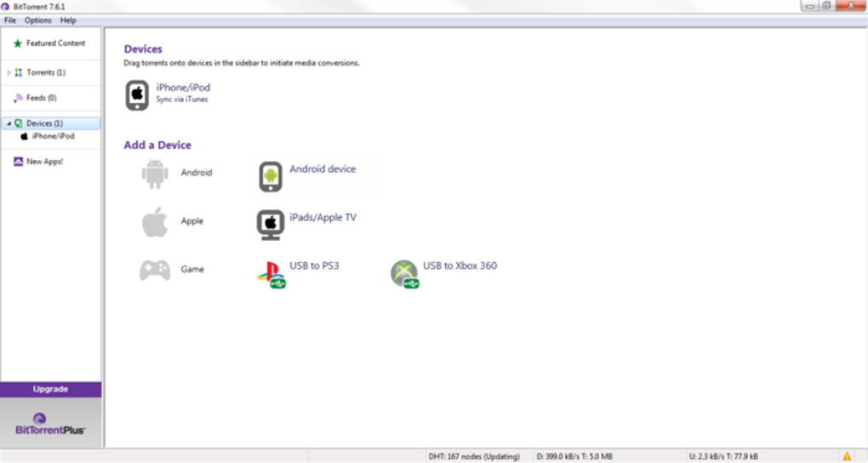Click the New Apps! icon

18,162
